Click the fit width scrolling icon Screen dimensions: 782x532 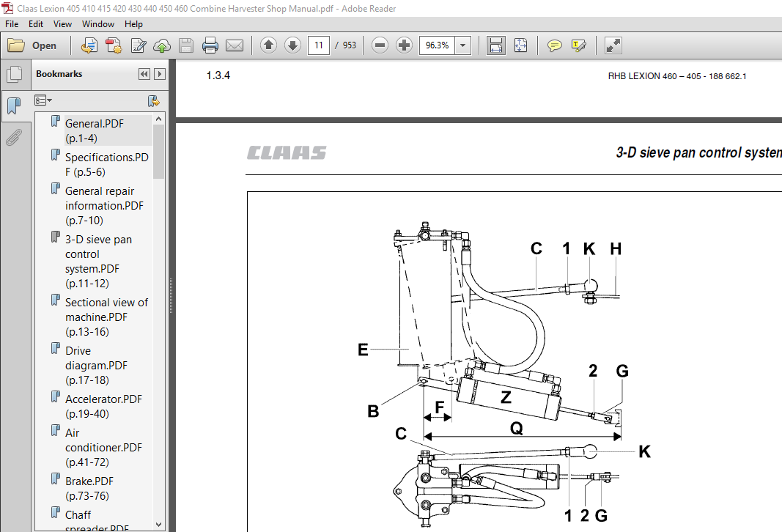pos(495,45)
